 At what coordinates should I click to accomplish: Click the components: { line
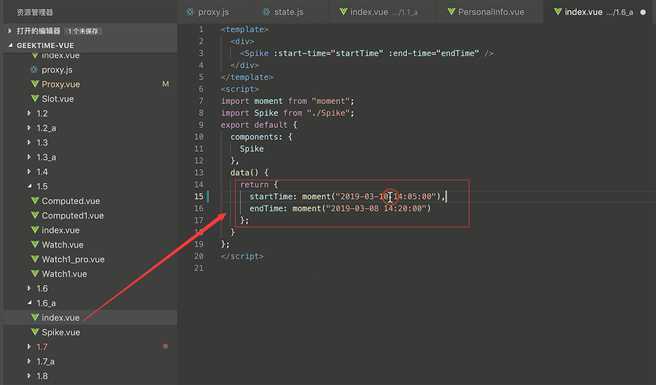pyautogui.click(x=261, y=137)
